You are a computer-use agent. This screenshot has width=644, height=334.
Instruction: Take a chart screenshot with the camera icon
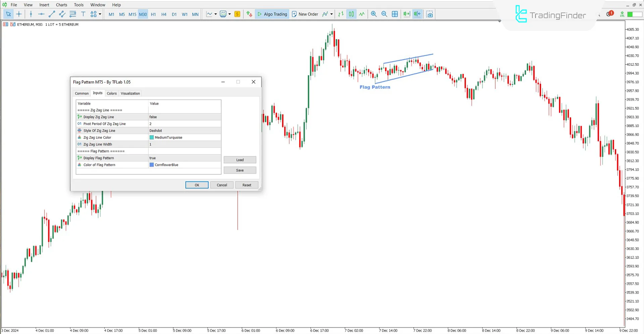(x=430, y=14)
